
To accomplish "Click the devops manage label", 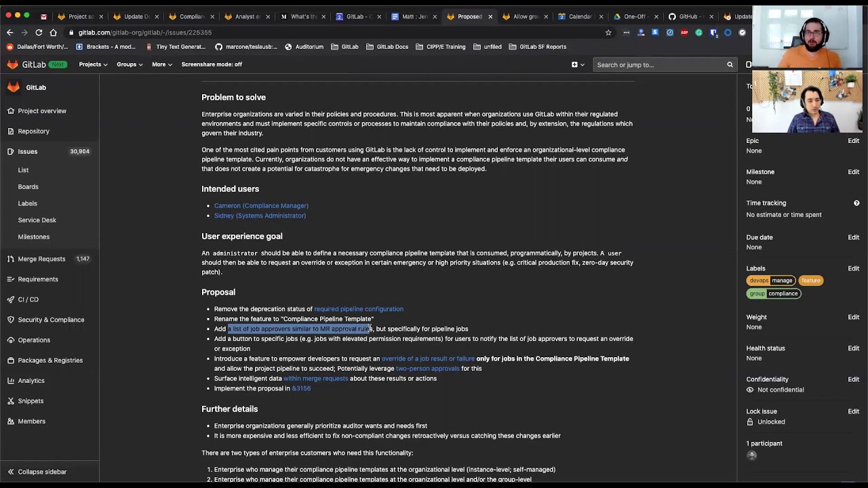I will [771, 281].
